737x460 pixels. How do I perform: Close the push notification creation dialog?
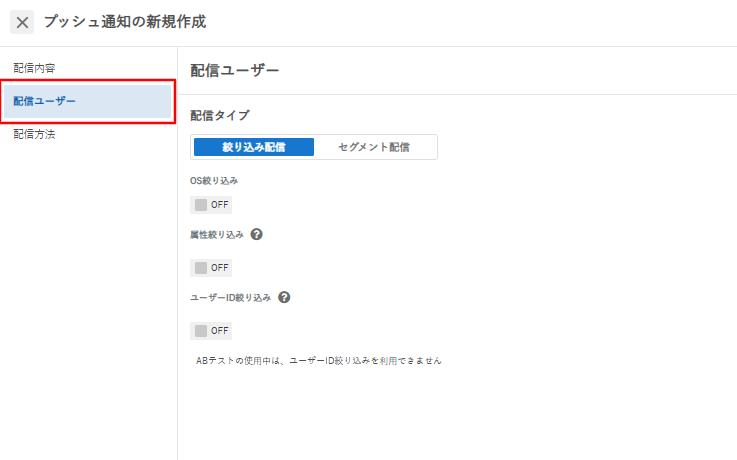[22, 22]
